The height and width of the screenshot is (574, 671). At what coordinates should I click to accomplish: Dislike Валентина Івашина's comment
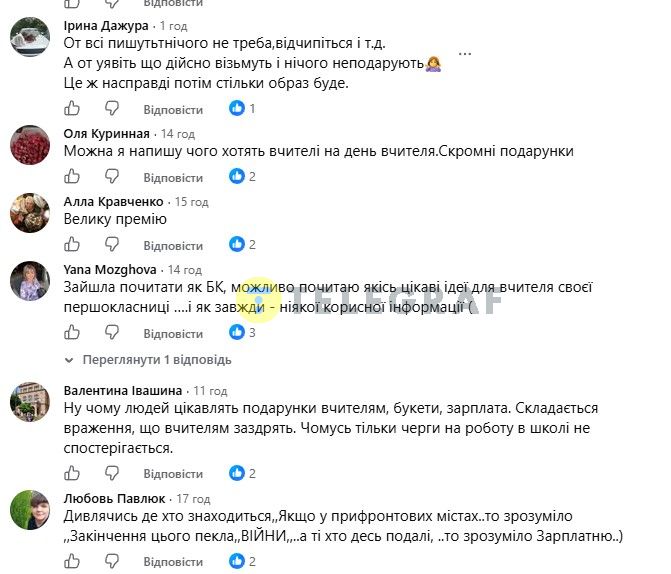pyautogui.click(x=112, y=473)
